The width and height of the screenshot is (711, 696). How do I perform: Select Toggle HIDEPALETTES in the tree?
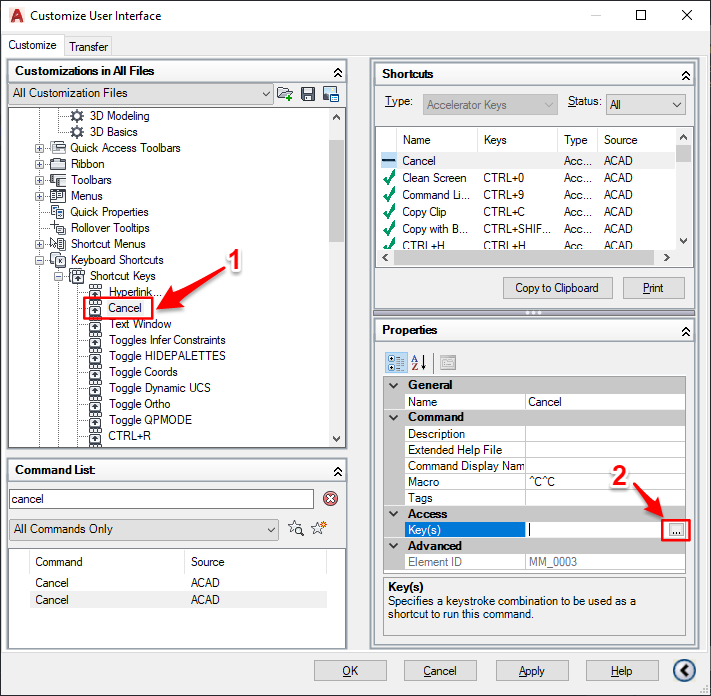click(167, 356)
